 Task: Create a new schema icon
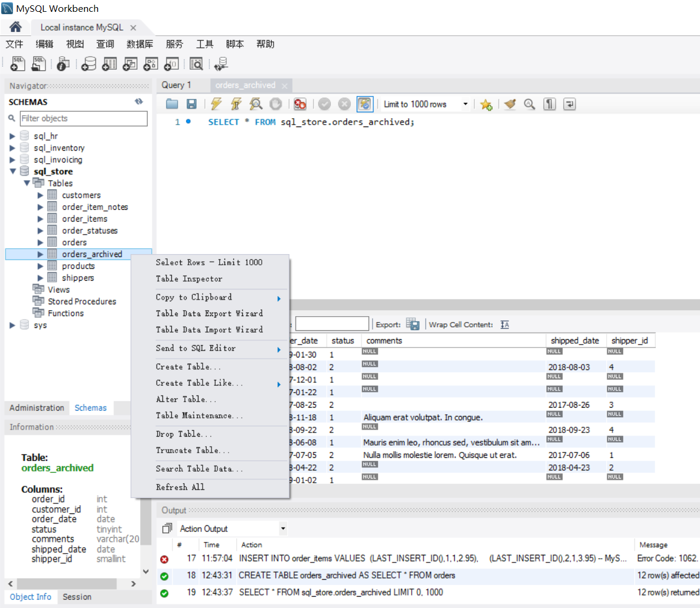click(x=89, y=64)
